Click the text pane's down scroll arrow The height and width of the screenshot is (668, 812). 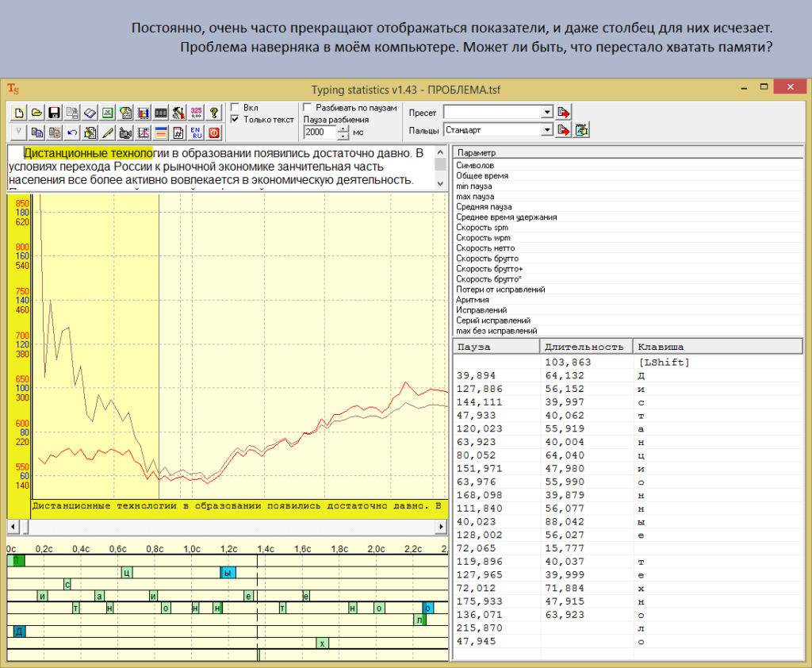(x=440, y=183)
